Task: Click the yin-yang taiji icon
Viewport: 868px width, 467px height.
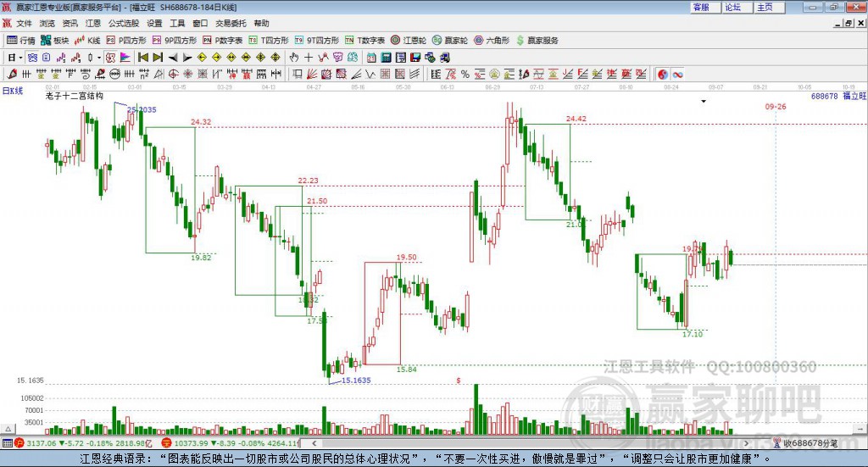Action: click(663, 74)
